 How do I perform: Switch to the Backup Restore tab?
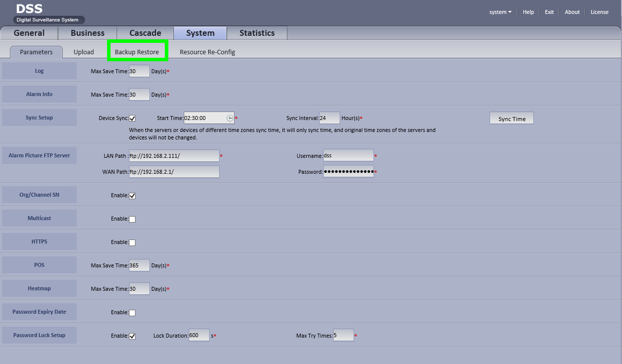point(137,52)
